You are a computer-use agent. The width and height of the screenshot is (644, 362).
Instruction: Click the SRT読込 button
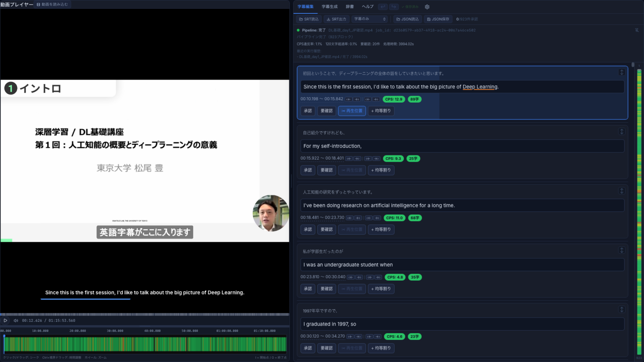pyautogui.click(x=309, y=19)
